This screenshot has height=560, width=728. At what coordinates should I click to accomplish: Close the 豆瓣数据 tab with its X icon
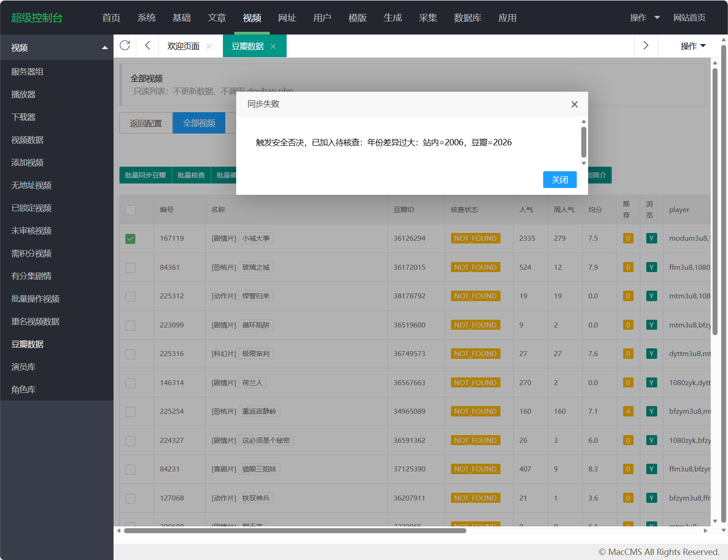click(x=273, y=46)
